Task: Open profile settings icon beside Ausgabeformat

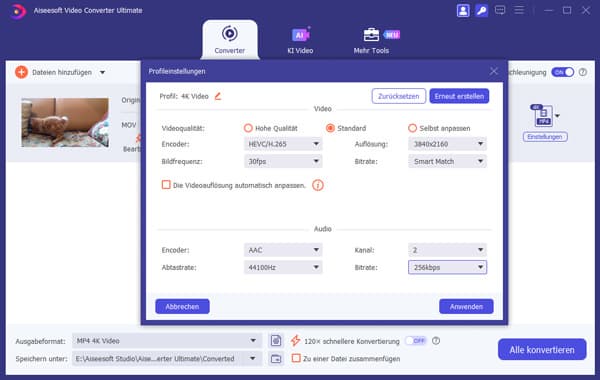Action: [x=276, y=340]
